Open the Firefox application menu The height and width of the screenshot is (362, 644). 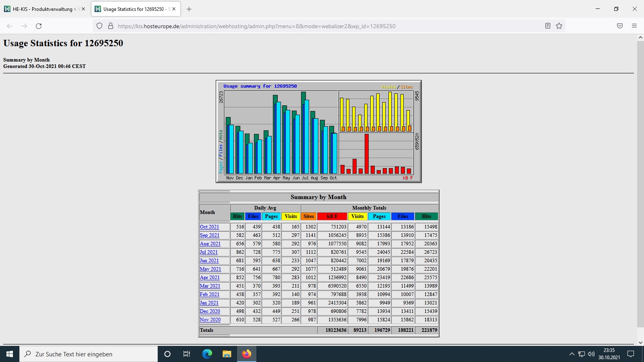coord(634,26)
